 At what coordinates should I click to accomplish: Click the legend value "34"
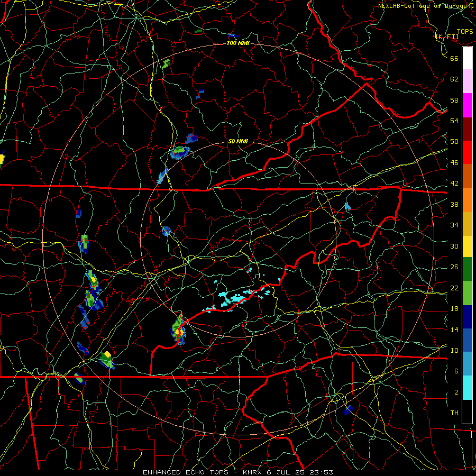[x=454, y=225]
